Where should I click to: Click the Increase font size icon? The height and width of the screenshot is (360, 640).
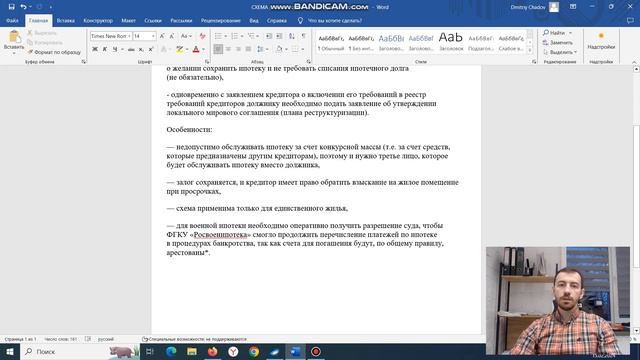(x=162, y=36)
